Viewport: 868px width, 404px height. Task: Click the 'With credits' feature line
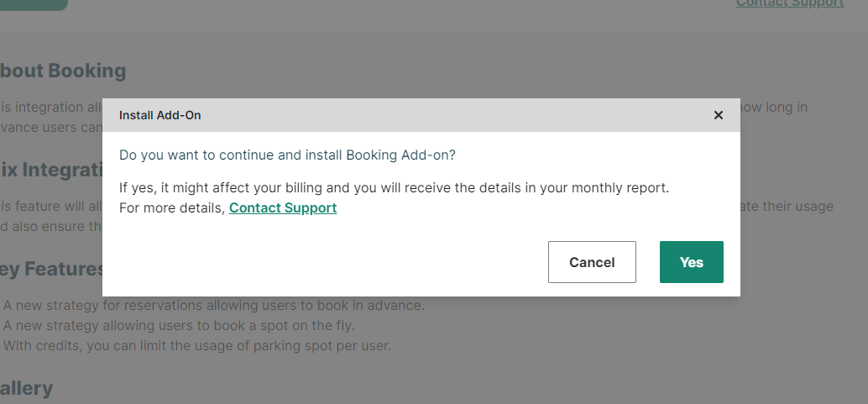[196, 345]
